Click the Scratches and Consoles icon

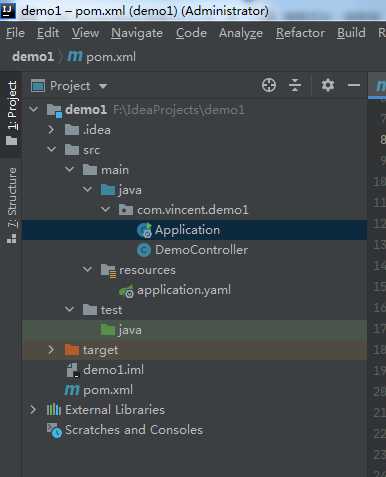click(x=54, y=431)
